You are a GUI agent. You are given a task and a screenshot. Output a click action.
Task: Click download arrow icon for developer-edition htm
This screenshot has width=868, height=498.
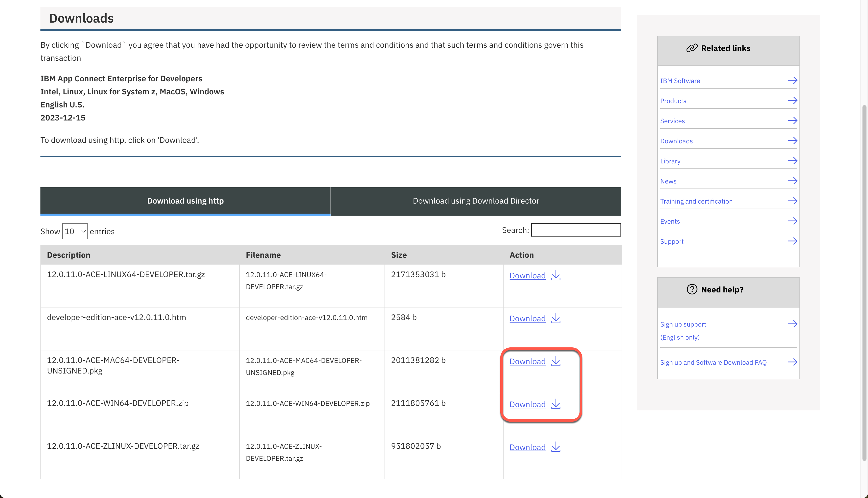click(x=556, y=318)
